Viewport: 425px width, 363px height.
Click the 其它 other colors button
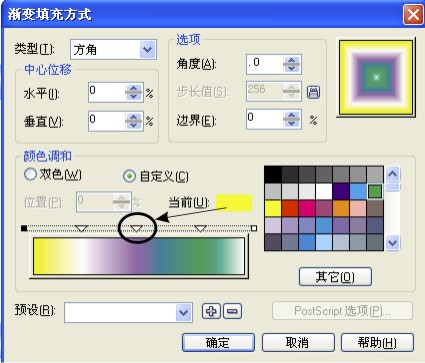(x=335, y=276)
